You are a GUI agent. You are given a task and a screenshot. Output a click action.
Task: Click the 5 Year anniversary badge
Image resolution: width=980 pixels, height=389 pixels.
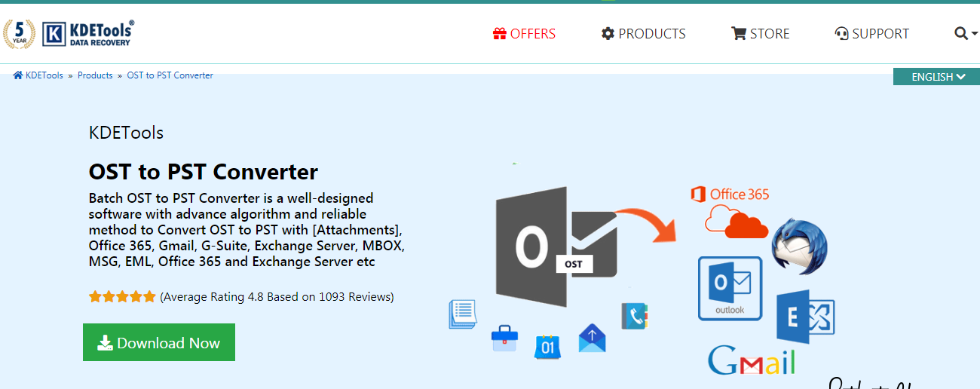[x=19, y=34]
